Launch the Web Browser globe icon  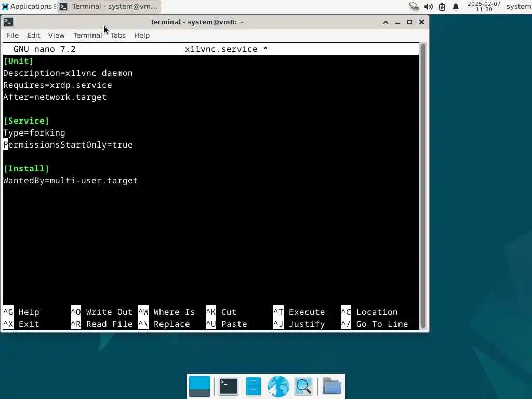pyautogui.click(x=278, y=387)
